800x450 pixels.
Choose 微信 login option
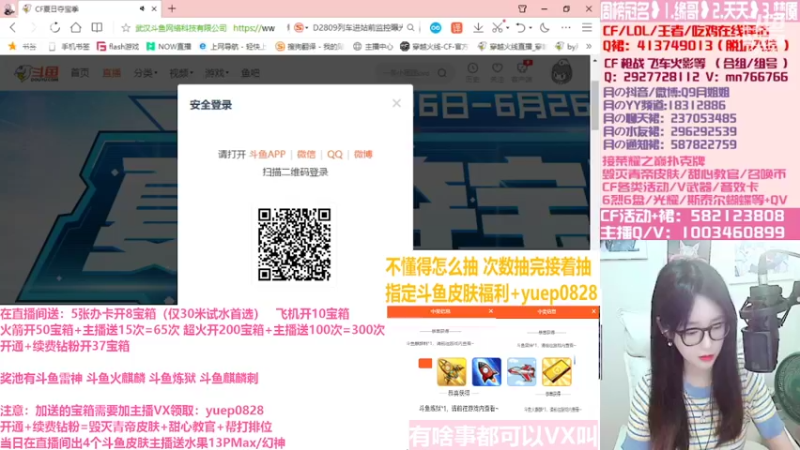[306, 154]
